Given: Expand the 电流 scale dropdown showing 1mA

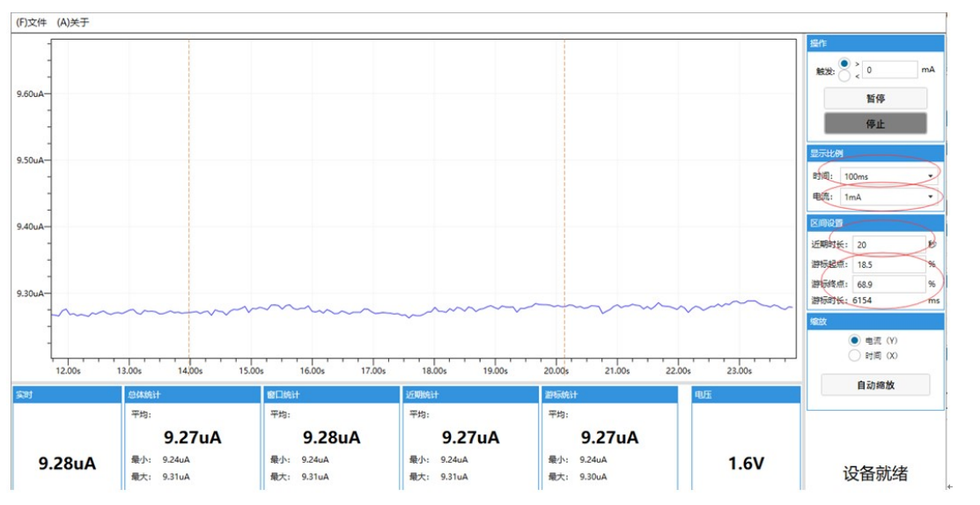Looking at the screenshot, I should (888, 197).
